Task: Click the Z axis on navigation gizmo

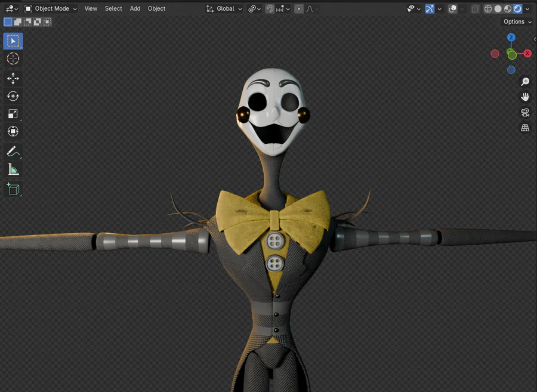Action: [x=511, y=38]
